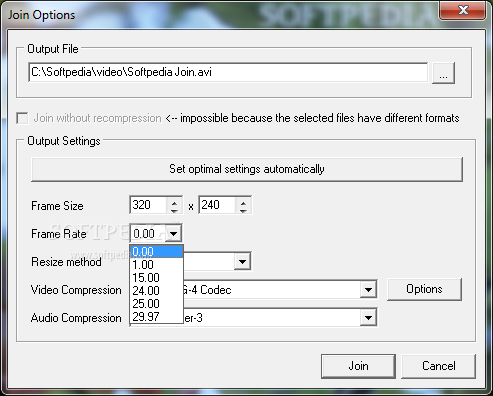
Task: Select 25.00 frame rate option
Action: point(157,304)
